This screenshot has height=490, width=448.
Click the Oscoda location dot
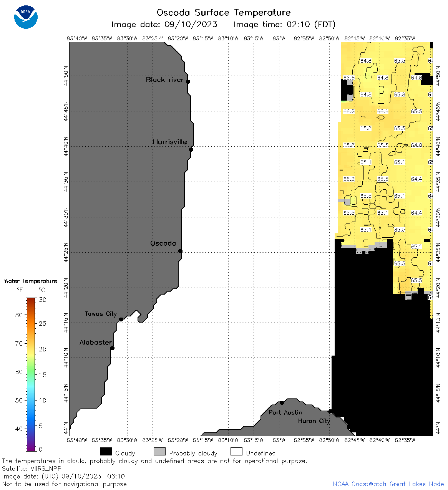coord(180,251)
